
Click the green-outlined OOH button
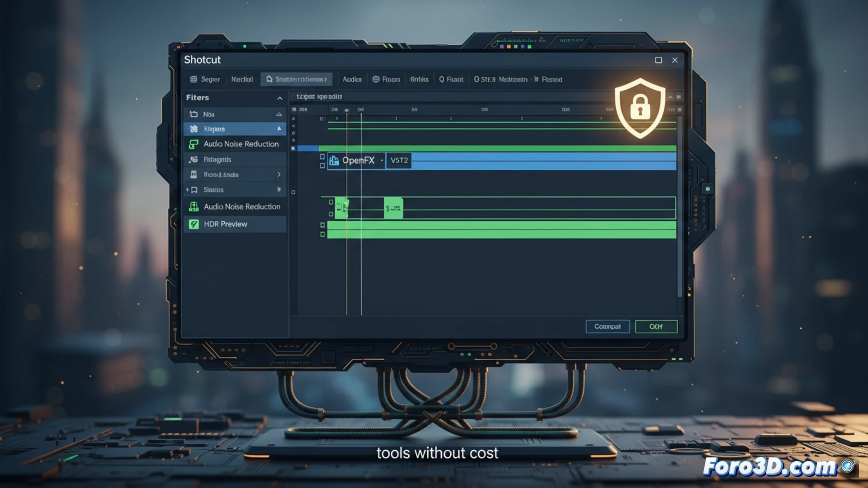tap(656, 327)
